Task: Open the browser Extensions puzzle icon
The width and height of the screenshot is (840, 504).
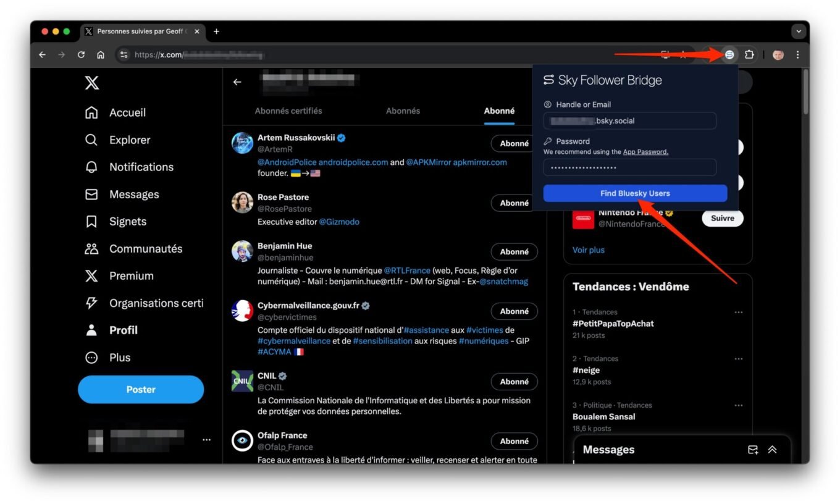Action: coord(749,55)
